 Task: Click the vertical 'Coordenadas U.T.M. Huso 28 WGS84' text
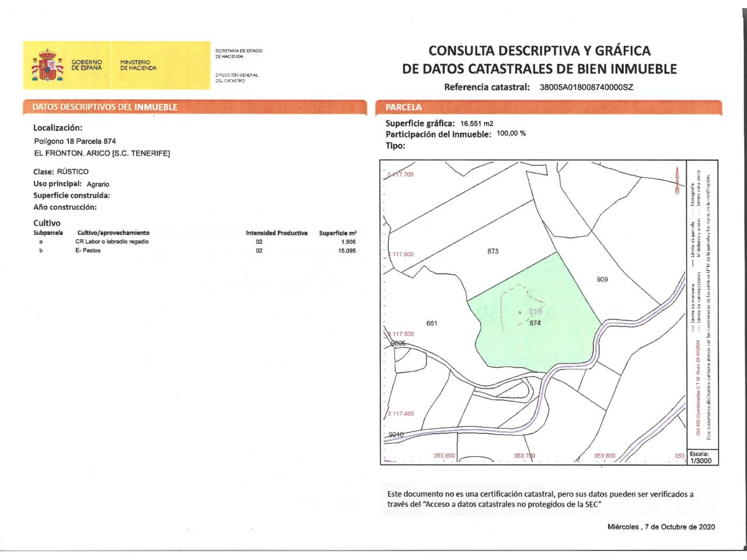click(698, 388)
